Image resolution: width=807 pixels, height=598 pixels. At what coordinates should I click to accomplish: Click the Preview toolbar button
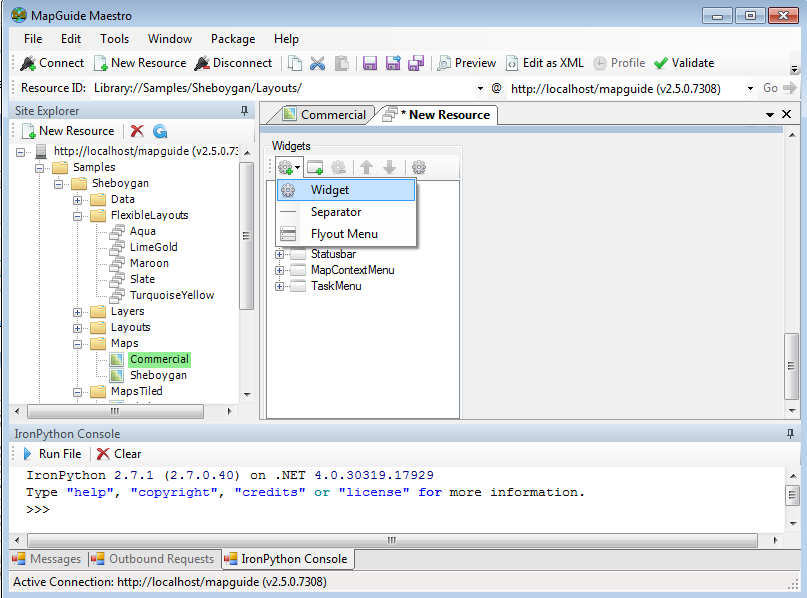466,63
